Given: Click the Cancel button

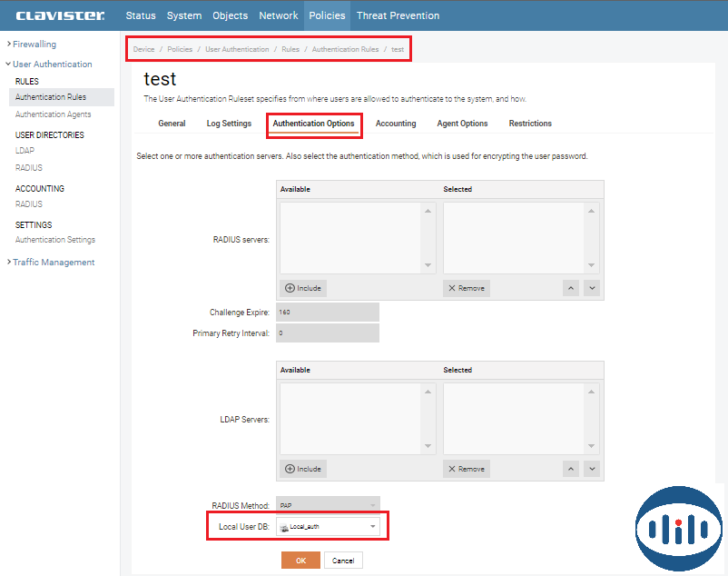Looking at the screenshot, I should 343,561.
